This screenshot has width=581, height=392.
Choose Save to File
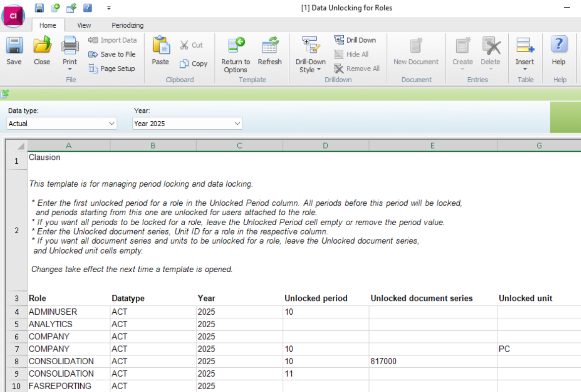pyautogui.click(x=112, y=54)
